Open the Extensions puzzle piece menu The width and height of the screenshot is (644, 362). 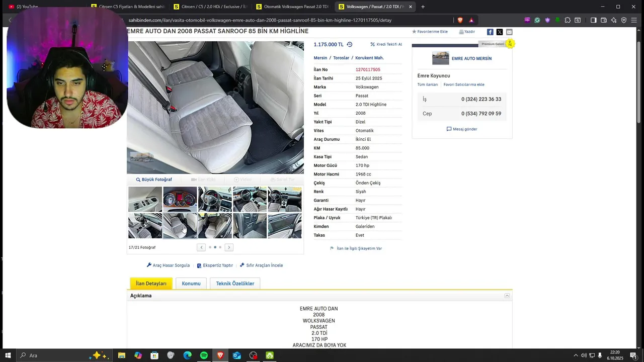pyautogui.click(x=568, y=20)
